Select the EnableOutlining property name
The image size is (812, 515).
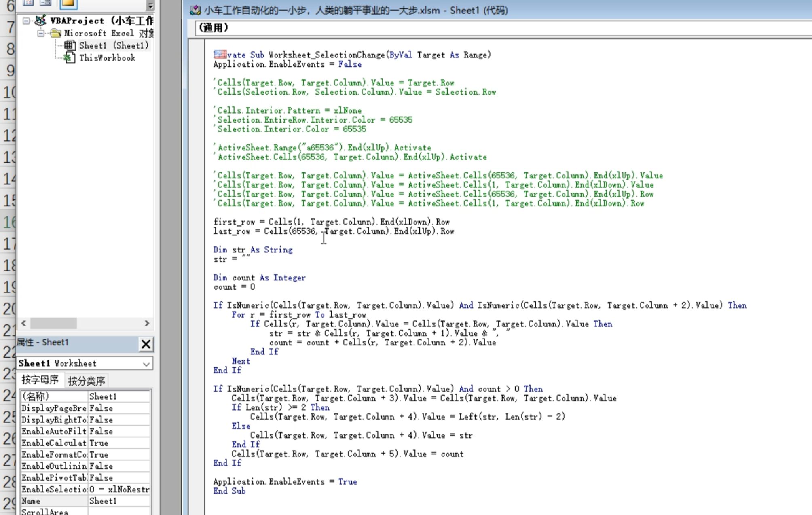[54, 466]
